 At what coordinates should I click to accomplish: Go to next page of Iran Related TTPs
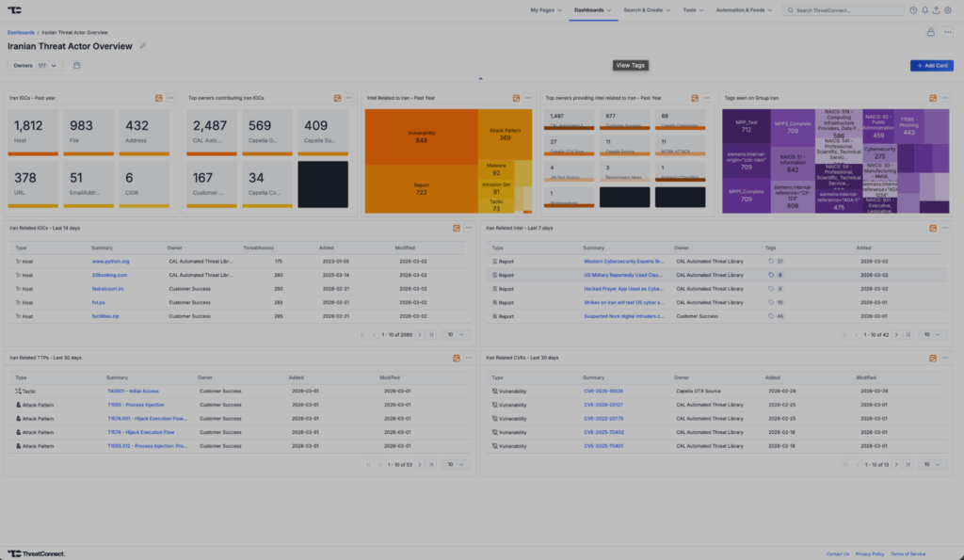click(421, 464)
